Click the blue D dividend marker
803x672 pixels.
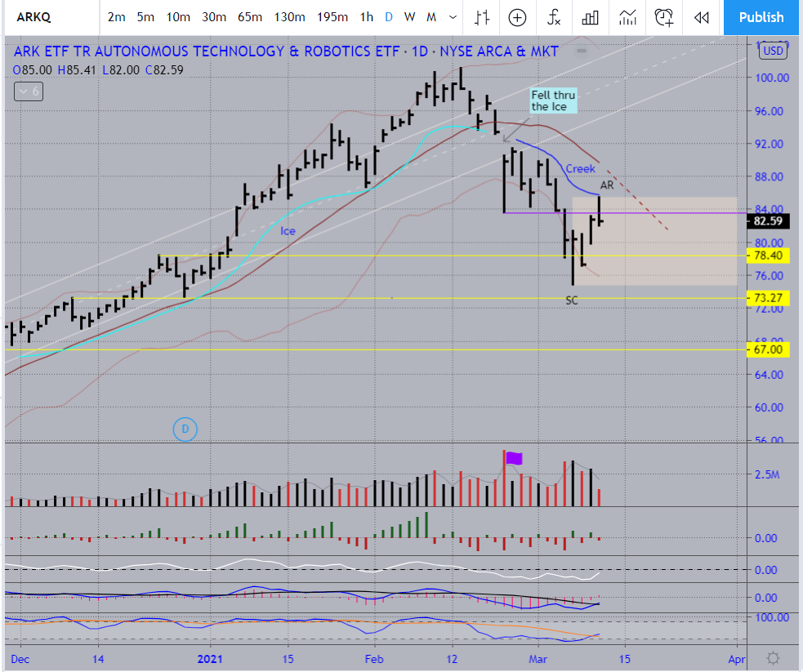(x=185, y=429)
